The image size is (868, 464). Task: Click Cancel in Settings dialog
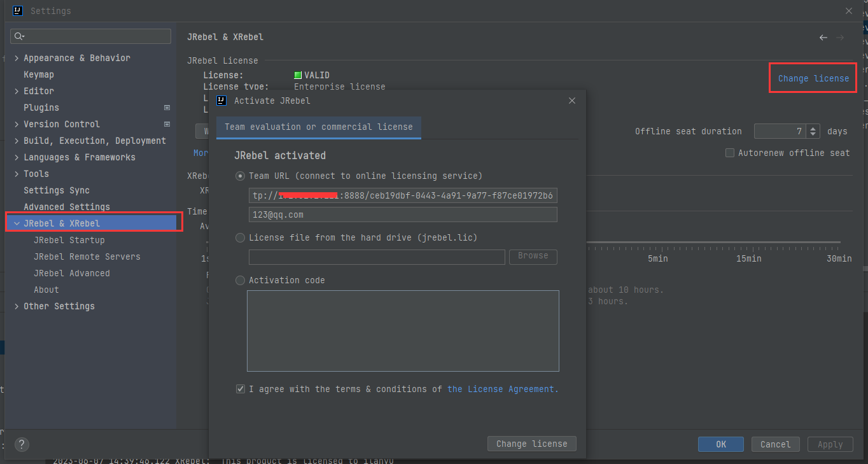click(776, 444)
